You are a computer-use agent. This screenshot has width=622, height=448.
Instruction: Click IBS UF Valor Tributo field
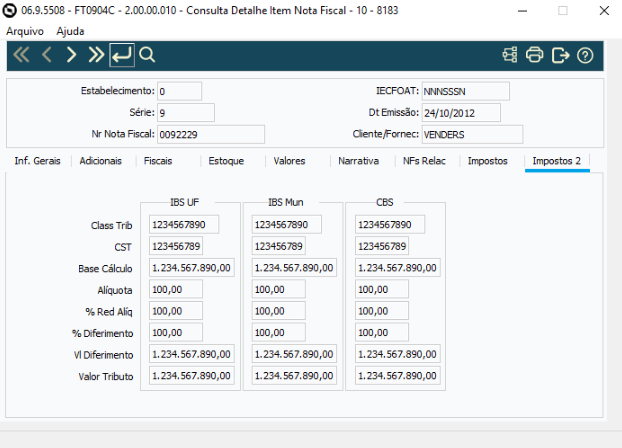pos(192,375)
